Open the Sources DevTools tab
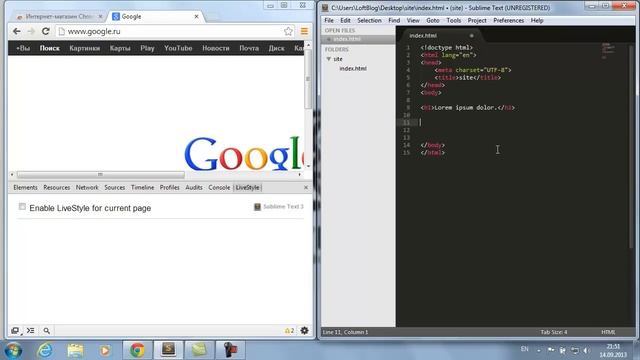The height and width of the screenshot is (360, 640). [x=115, y=187]
